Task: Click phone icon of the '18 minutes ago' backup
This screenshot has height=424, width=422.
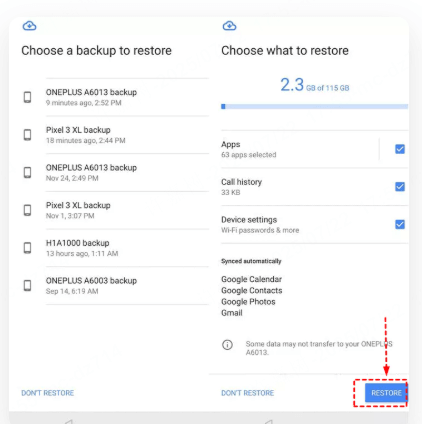Action: [28, 135]
